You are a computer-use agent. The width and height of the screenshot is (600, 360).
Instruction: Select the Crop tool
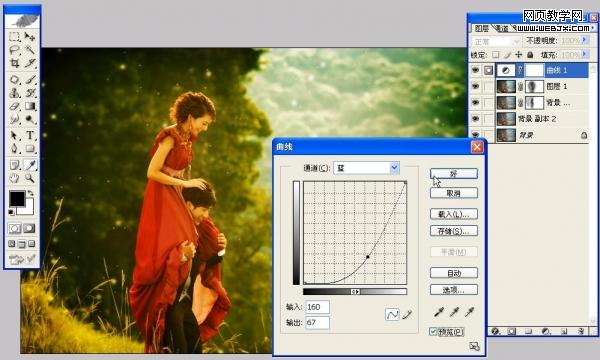coord(14,63)
